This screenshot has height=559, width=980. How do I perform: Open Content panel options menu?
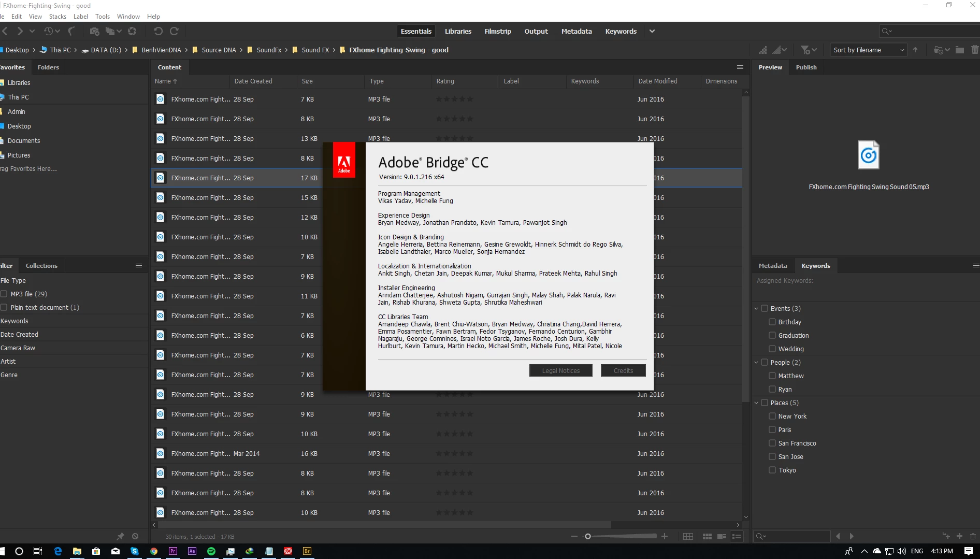(x=740, y=67)
